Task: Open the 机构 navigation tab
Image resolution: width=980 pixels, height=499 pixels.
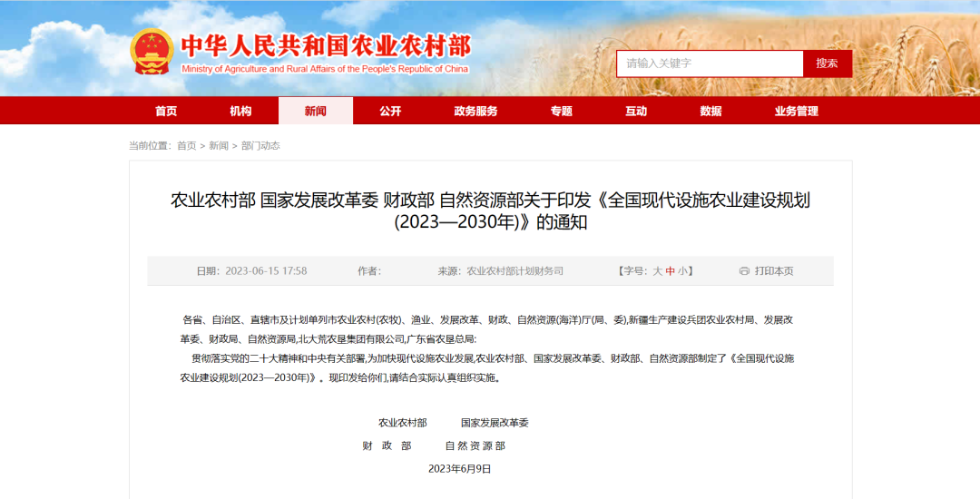Action: [x=240, y=112]
